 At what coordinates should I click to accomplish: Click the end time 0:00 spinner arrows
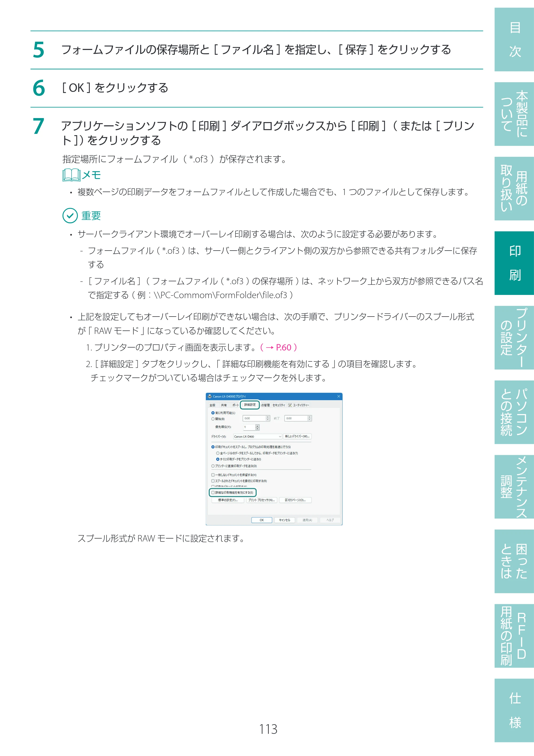(x=309, y=418)
